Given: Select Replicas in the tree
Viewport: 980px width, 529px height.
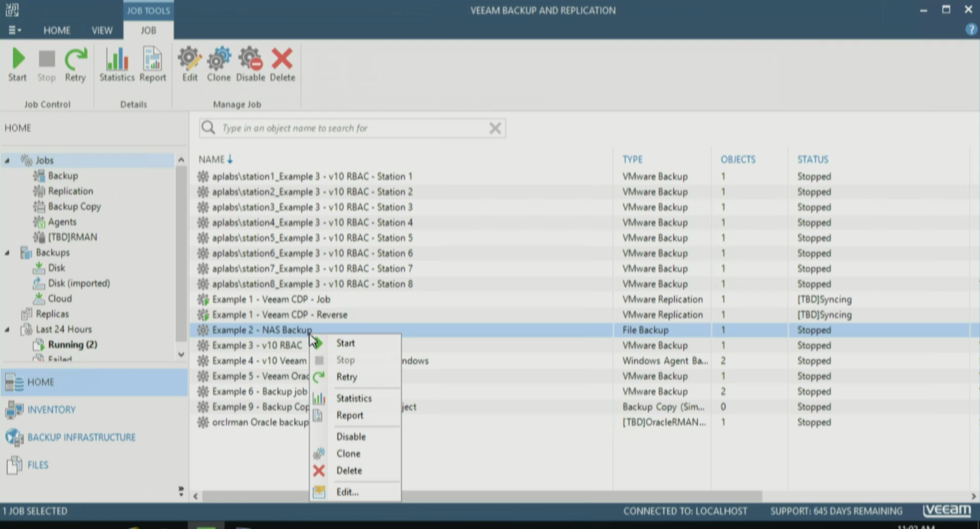Looking at the screenshot, I should pos(52,314).
